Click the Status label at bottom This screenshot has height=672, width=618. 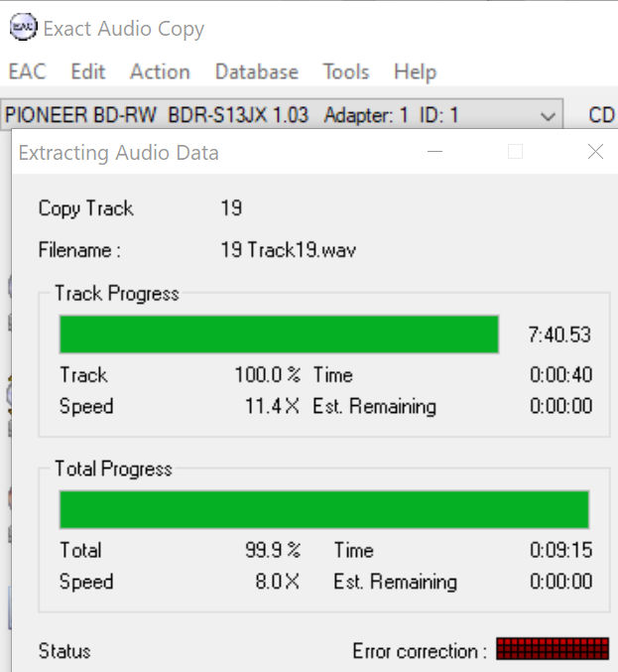point(64,651)
